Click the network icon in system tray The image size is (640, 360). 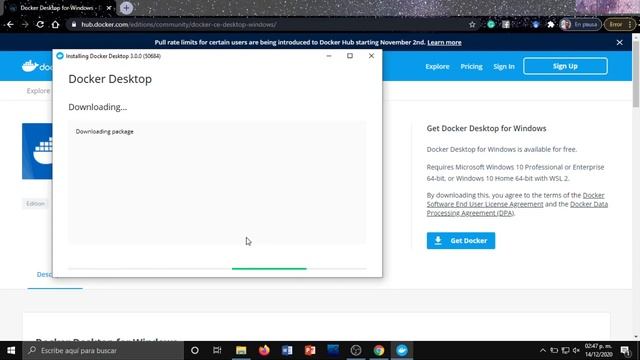[565, 350]
